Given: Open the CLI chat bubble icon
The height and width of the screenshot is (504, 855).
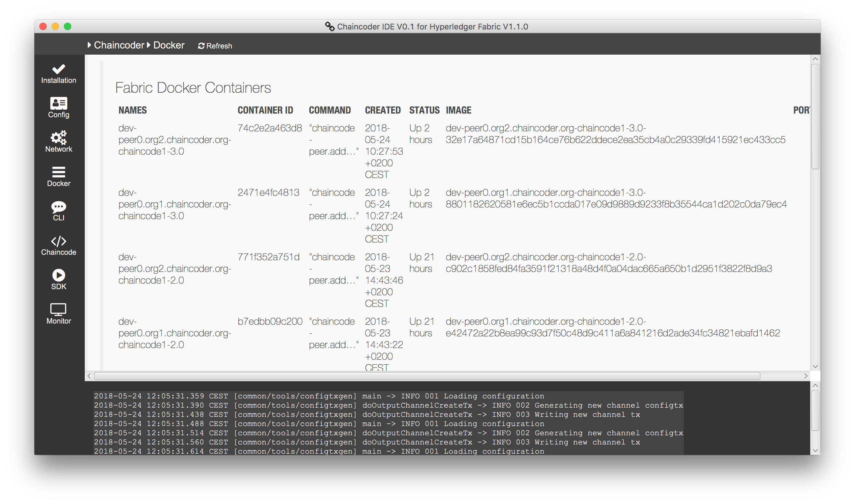Looking at the screenshot, I should (58, 211).
